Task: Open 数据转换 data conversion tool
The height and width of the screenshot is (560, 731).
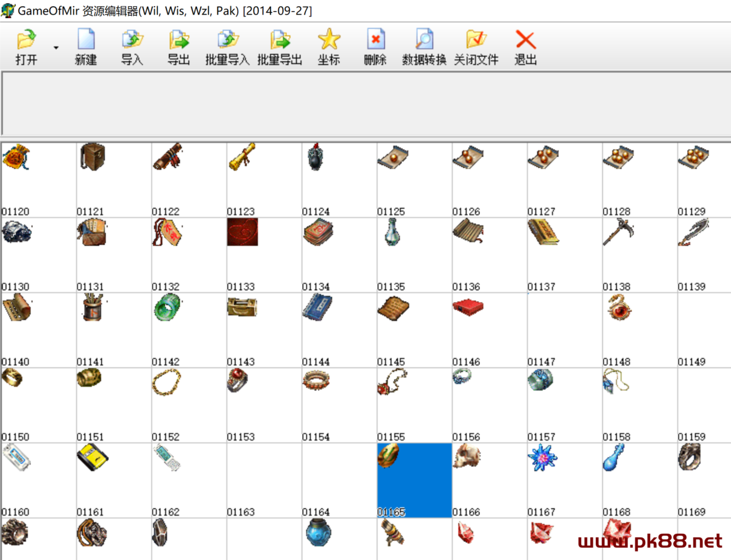Action: coord(424,41)
